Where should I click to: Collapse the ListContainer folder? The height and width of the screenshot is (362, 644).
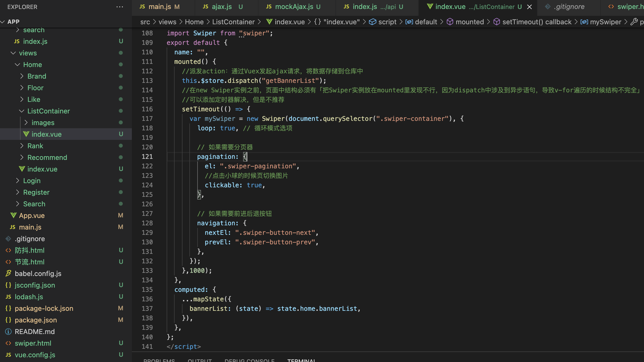(22, 111)
